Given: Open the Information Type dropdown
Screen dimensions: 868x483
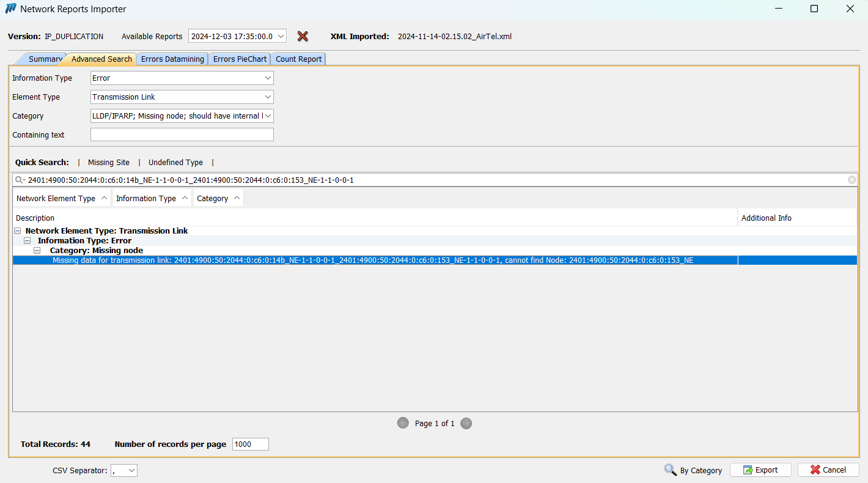Looking at the screenshot, I should [x=268, y=78].
